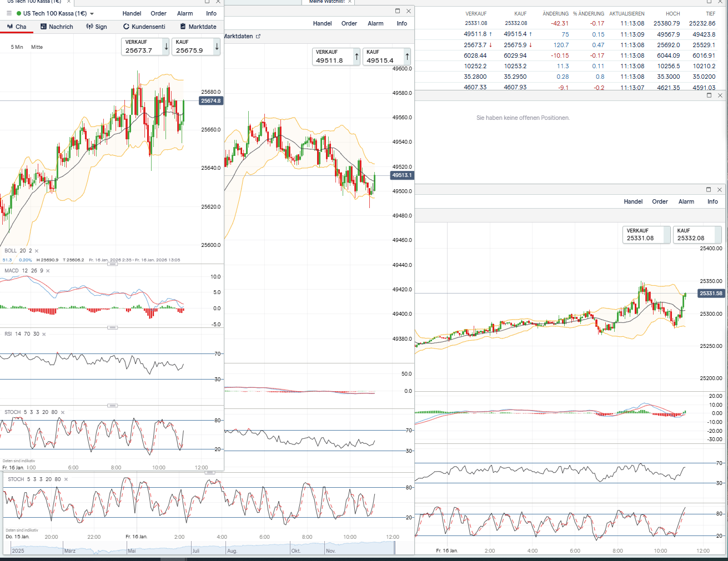Screen dimensions: 728x561
Task: Close the RSI 14 70 30 indicator
Action: (x=44, y=334)
